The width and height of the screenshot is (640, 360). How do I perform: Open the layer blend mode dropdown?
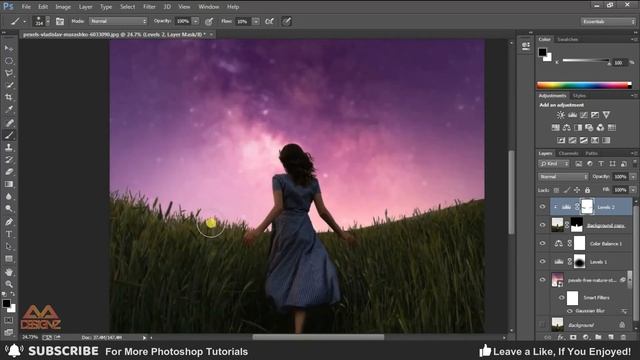(563, 177)
